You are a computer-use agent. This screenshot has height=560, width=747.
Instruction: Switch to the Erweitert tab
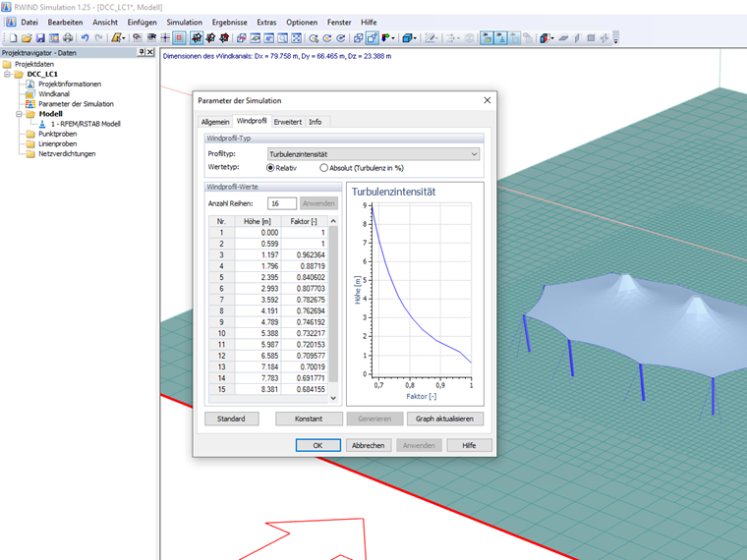(288, 122)
